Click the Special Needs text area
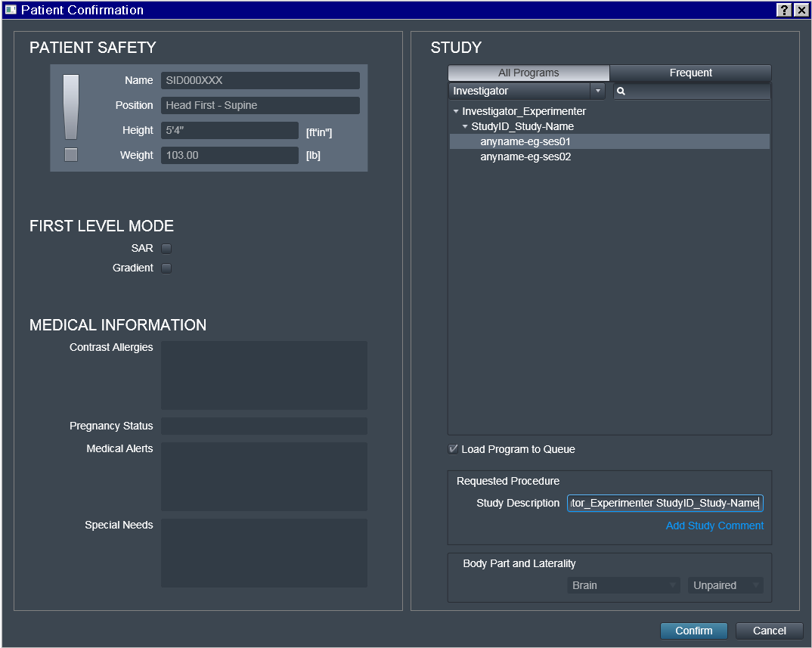 coord(264,553)
